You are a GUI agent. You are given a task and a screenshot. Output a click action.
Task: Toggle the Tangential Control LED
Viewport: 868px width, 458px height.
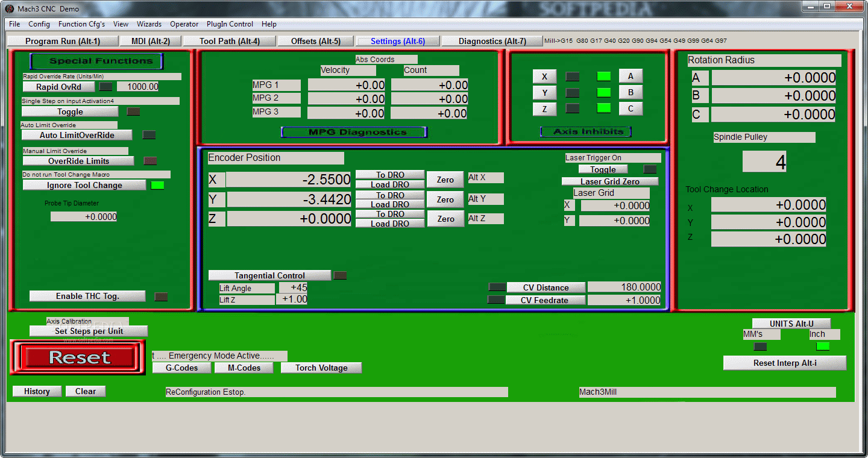pyautogui.click(x=341, y=275)
